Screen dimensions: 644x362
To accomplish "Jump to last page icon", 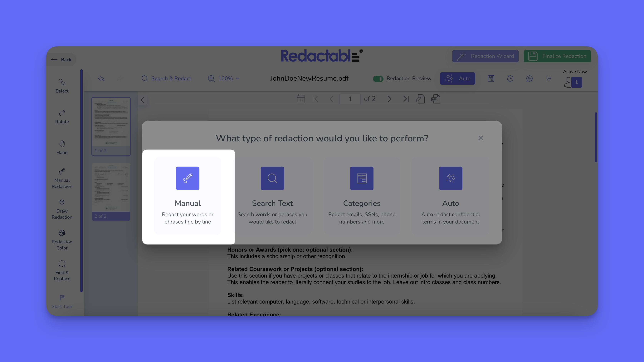I will pos(406,99).
